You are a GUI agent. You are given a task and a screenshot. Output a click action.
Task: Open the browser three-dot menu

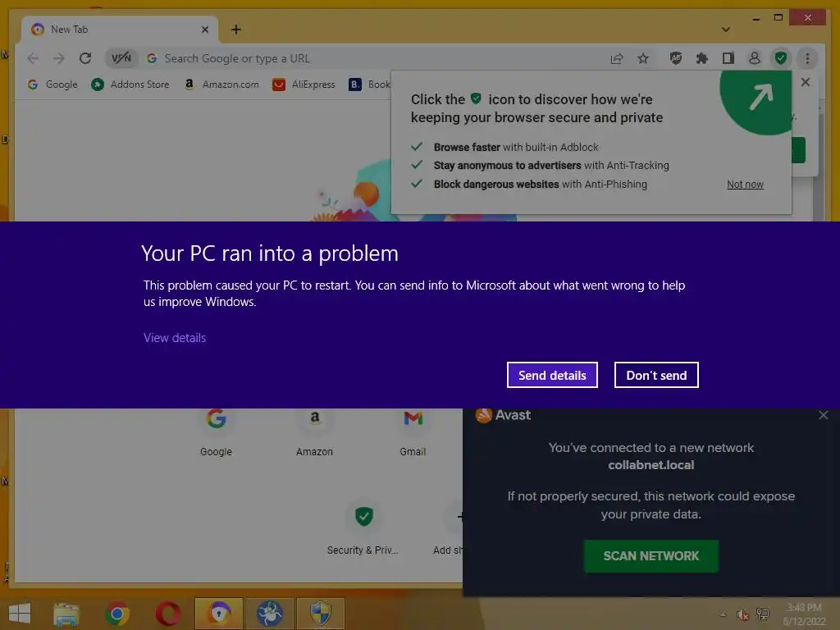pyautogui.click(x=807, y=58)
